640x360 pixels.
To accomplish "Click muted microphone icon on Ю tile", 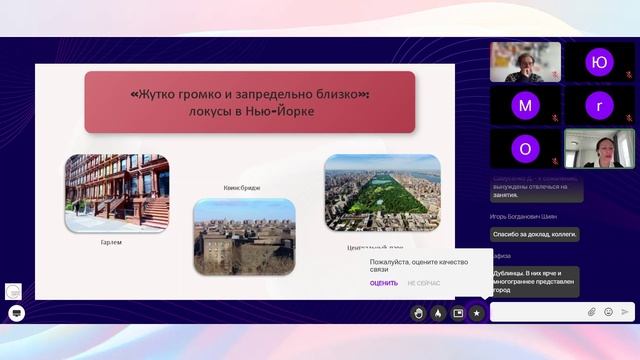I will (x=629, y=75).
